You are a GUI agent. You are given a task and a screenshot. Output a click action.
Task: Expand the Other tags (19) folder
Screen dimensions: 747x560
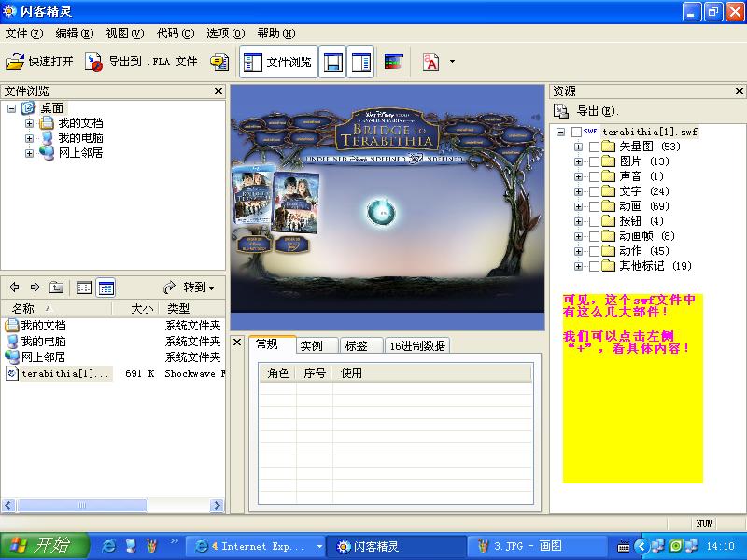tap(578, 266)
